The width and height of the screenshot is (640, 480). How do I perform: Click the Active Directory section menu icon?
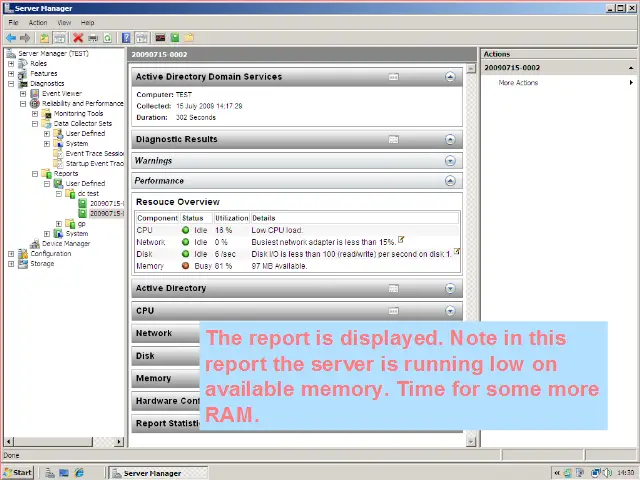[x=393, y=289]
